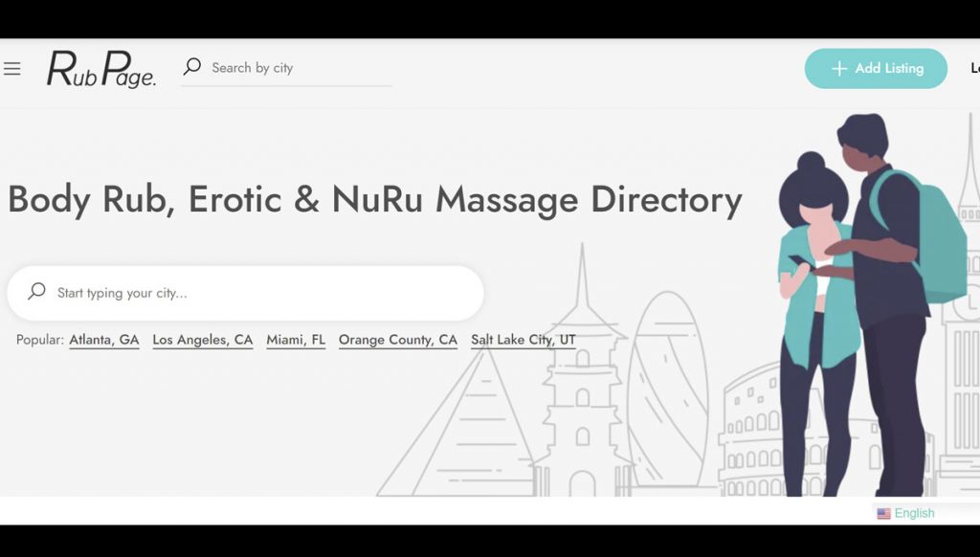Image resolution: width=980 pixels, height=557 pixels.
Task: Click the US flag icon
Action: point(883,514)
